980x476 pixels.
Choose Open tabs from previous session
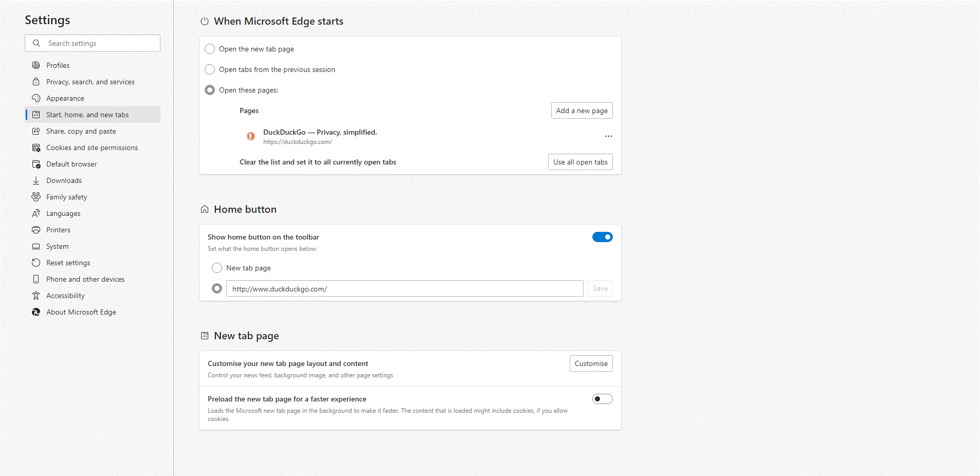click(x=210, y=69)
